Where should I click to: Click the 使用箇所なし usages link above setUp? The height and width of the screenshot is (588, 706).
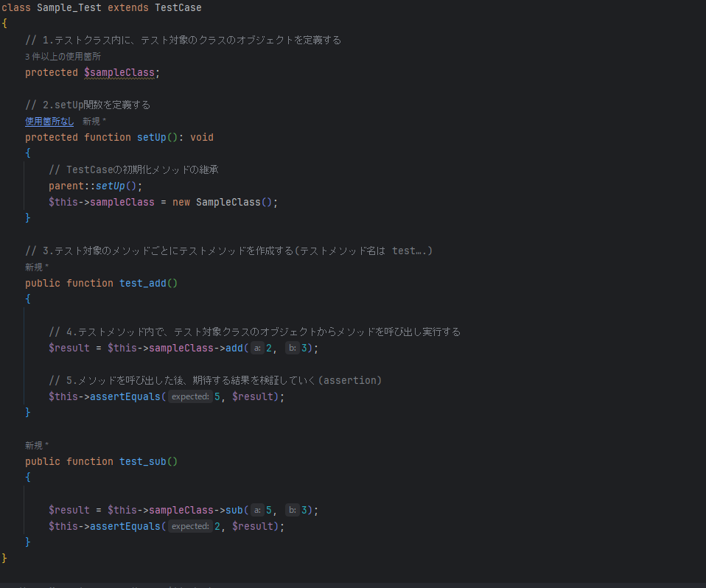49,121
